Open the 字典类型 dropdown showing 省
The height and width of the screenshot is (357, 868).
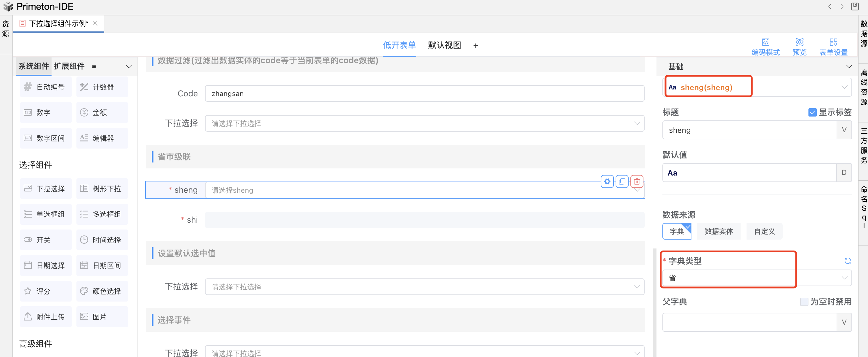pyautogui.click(x=757, y=278)
